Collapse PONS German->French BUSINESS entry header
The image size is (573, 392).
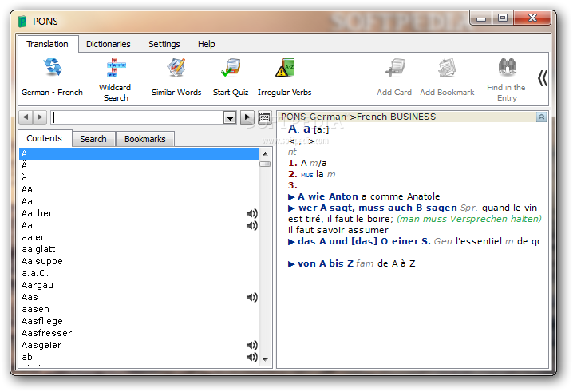point(541,117)
